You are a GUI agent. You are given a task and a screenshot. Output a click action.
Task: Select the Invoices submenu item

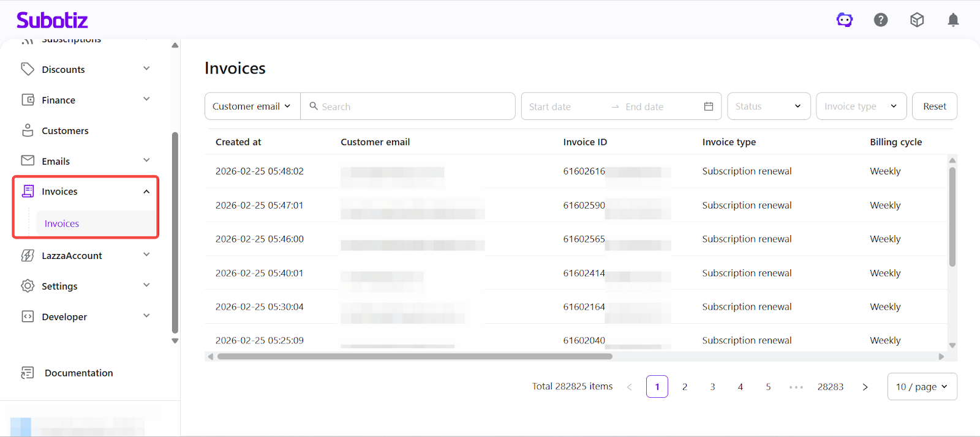click(62, 223)
